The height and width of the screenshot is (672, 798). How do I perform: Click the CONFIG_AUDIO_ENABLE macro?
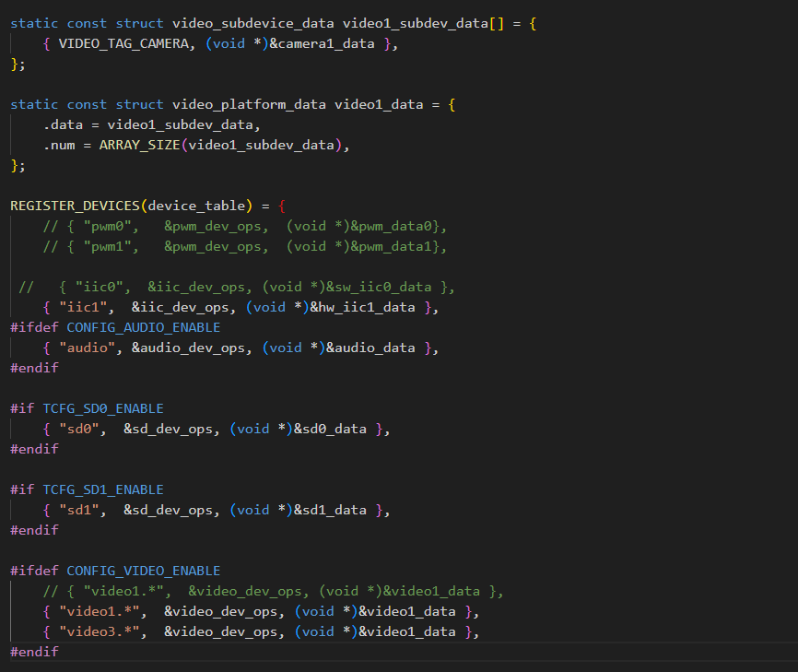coord(144,328)
